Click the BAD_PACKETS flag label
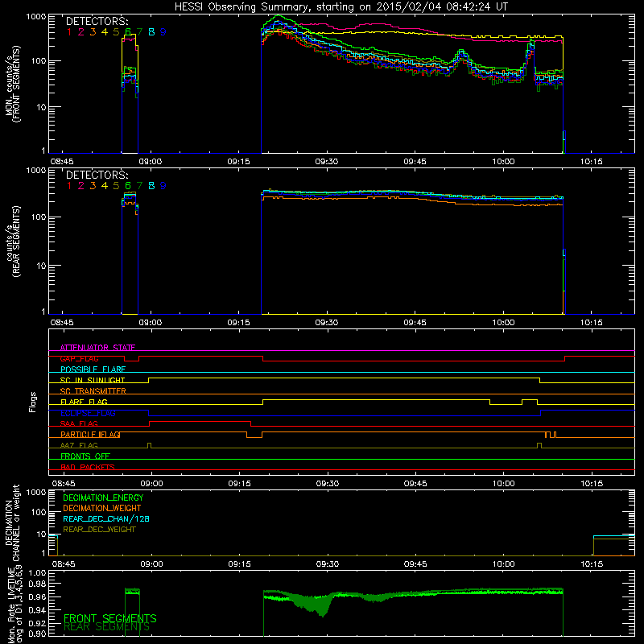Viewport: 644px width, 644px height. 88,467
